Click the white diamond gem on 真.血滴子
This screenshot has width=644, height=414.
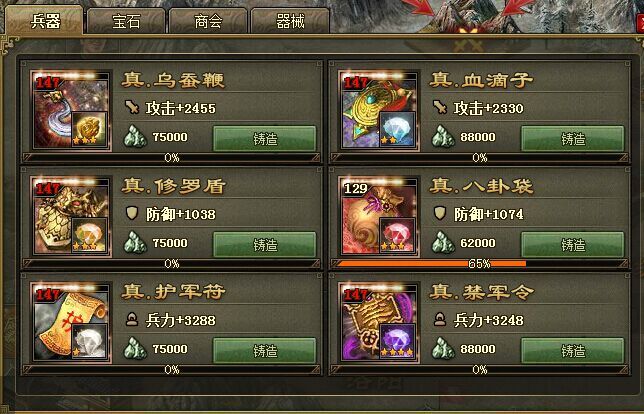[397, 129]
